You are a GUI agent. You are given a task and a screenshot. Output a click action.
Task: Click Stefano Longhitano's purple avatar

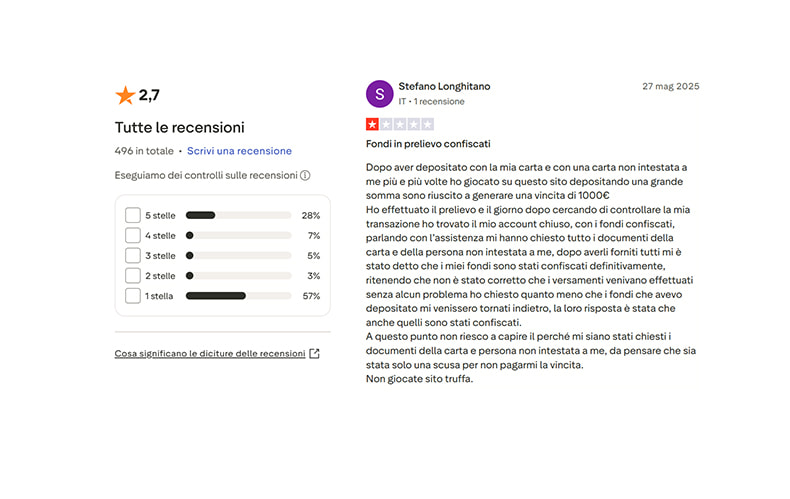pyautogui.click(x=379, y=93)
